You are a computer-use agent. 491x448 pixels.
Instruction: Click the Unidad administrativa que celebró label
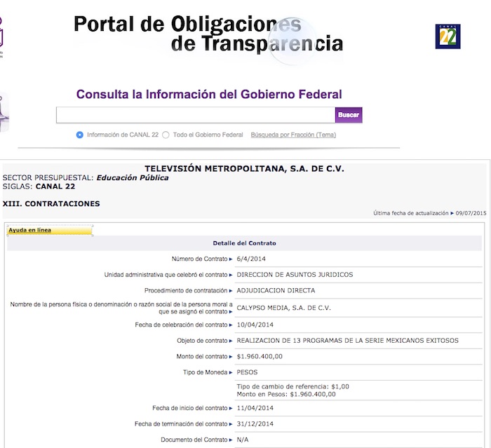[166, 275]
